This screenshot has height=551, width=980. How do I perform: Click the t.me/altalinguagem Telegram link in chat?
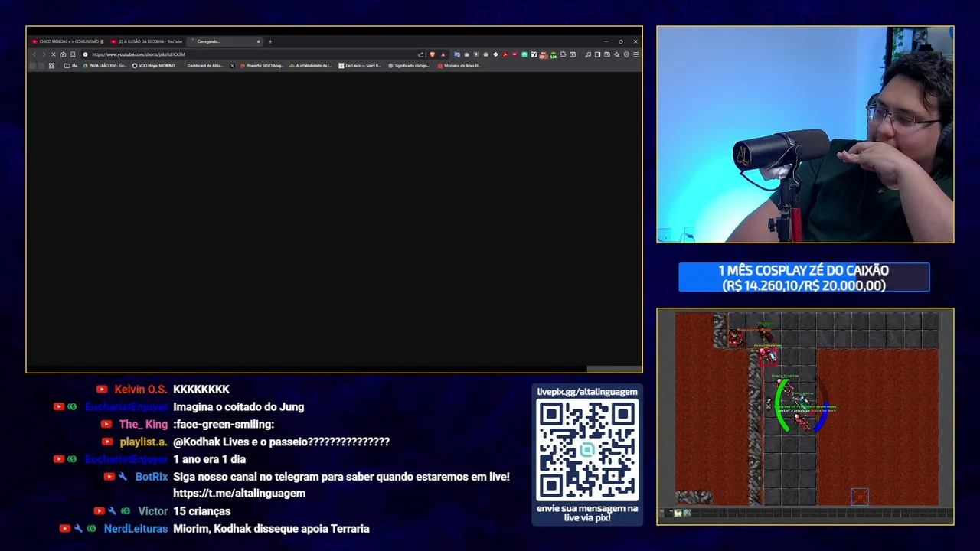pyautogui.click(x=239, y=494)
